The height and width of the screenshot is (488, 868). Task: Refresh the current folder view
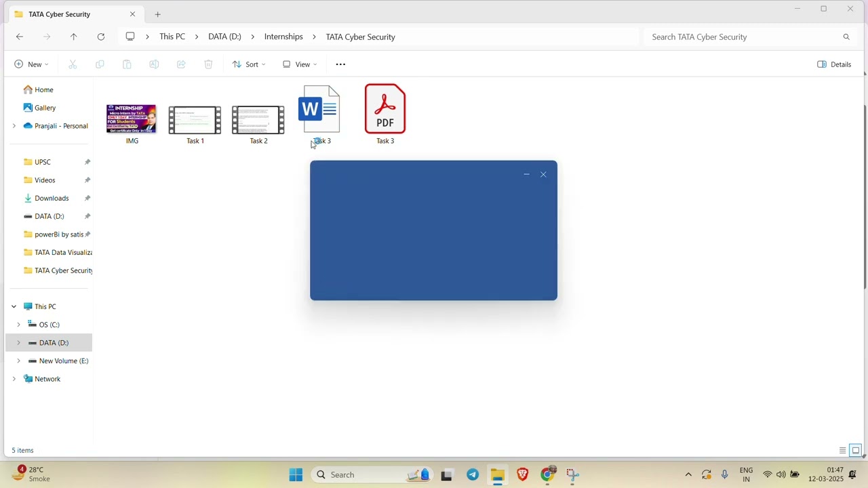101,37
